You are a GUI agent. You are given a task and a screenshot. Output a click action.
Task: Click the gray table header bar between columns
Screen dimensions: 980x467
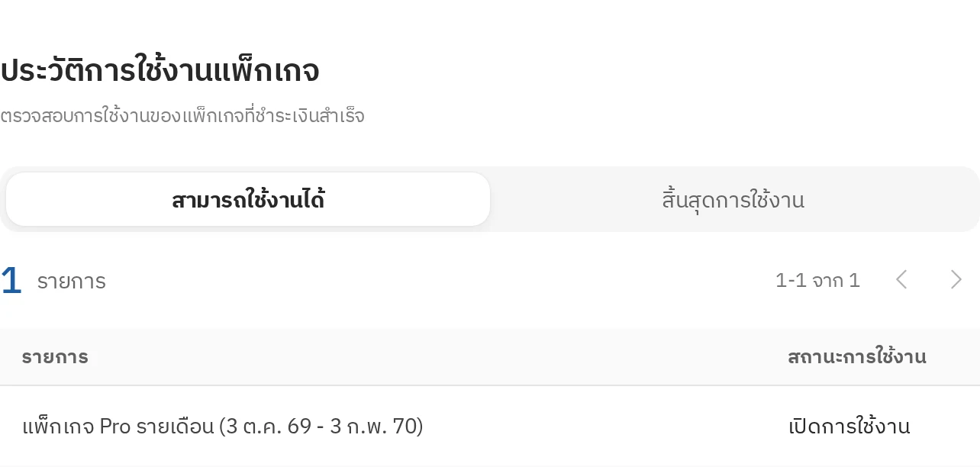click(435, 357)
